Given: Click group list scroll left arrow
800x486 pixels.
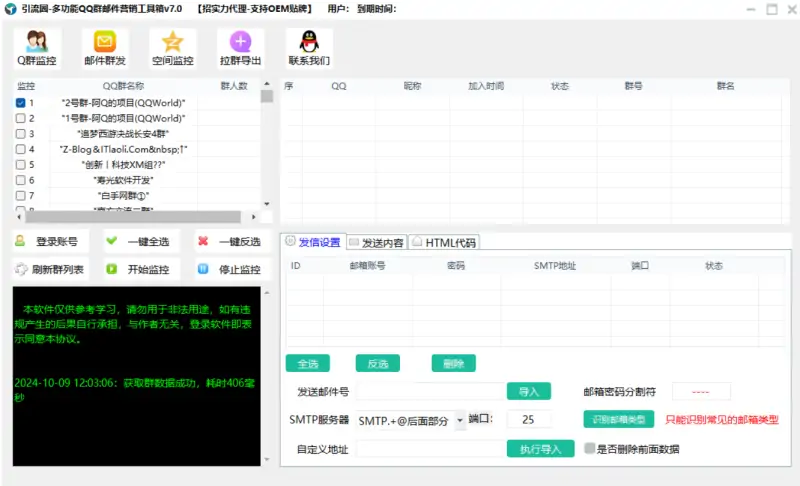Looking at the screenshot, I should (x=19, y=217).
